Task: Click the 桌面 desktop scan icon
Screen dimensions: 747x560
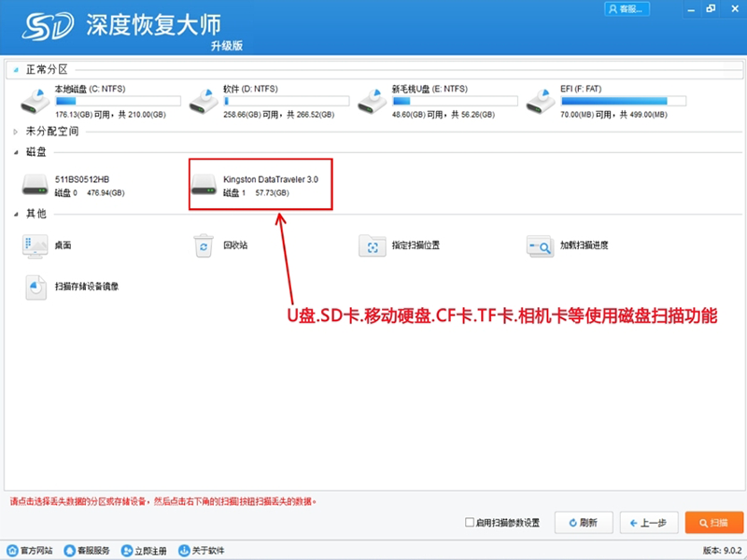Action: point(36,245)
